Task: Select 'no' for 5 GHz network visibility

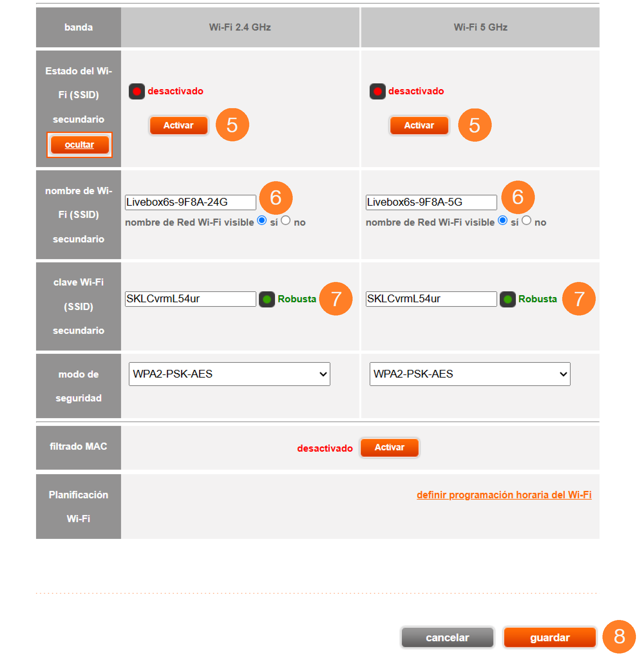Action: (x=526, y=221)
